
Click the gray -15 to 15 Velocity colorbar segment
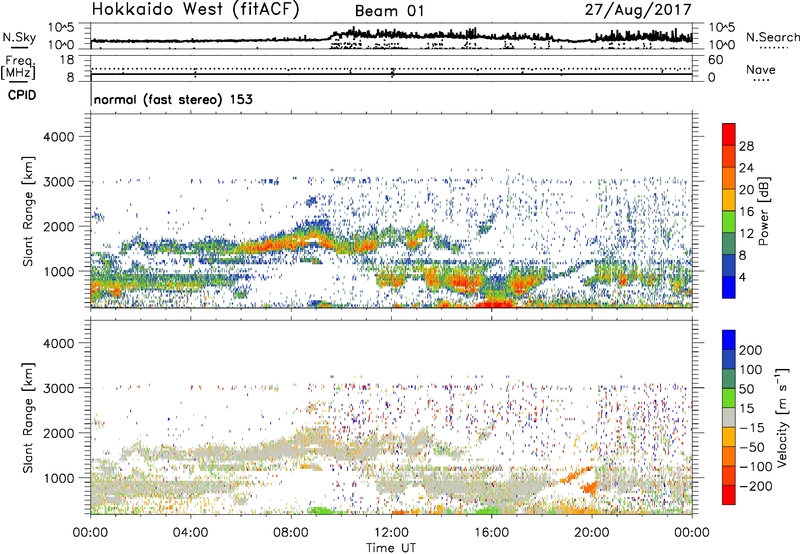pyautogui.click(x=729, y=417)
